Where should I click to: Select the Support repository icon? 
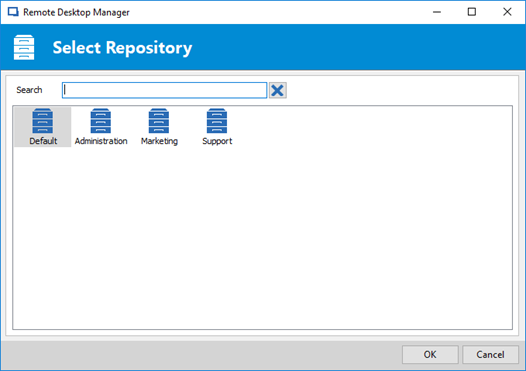217,121
